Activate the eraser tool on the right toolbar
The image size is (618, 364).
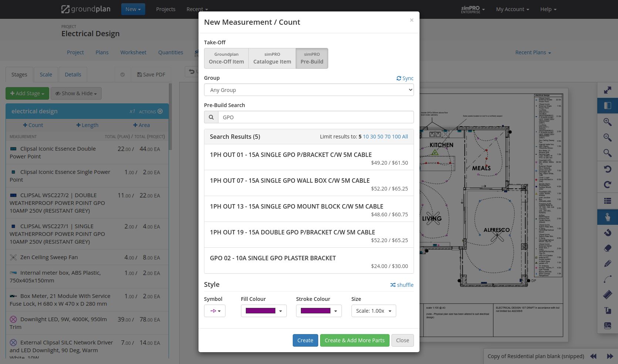pos(607,248)
